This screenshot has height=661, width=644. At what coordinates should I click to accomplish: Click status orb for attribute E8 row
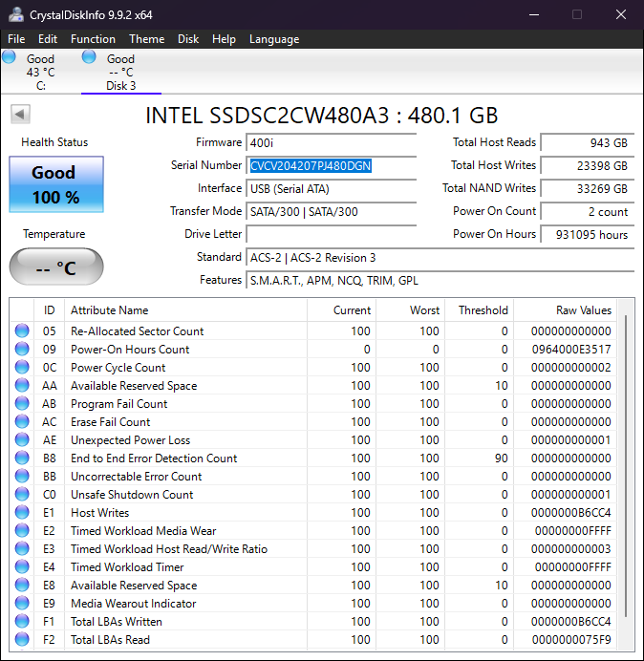click(x=22, y=585)
